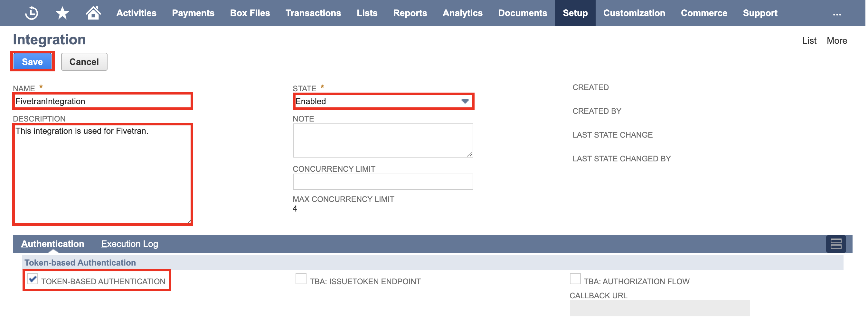Open the Lists menu
The width and height of the screenshot is (868, 326).
tap(367, 13)
